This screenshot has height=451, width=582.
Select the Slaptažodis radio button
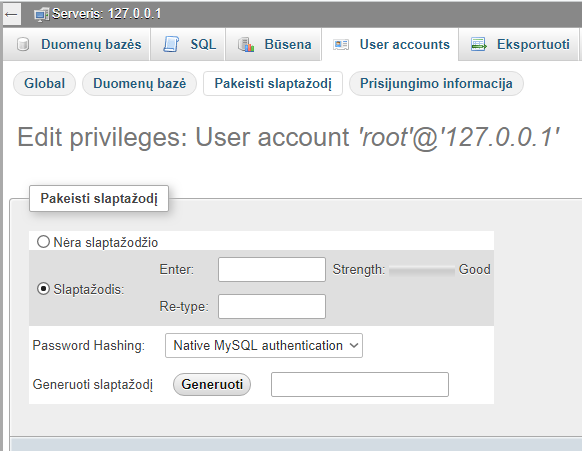[x=43, y=289]
